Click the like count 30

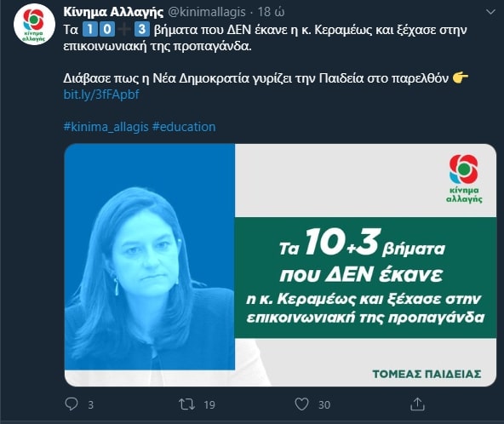coord(324,404)
